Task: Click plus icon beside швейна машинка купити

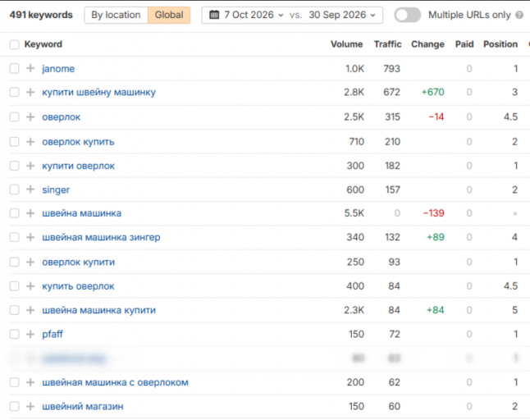Action: click(x=30, y=310)
